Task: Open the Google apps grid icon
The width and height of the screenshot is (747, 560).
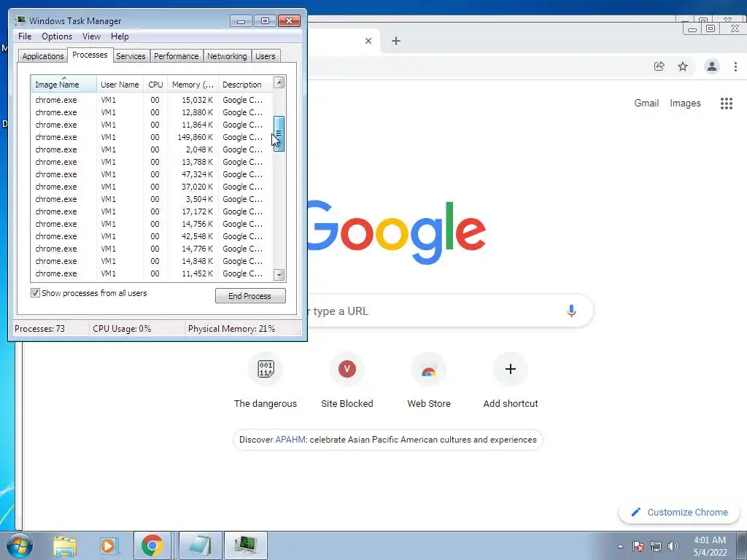Action: [726, 104]
